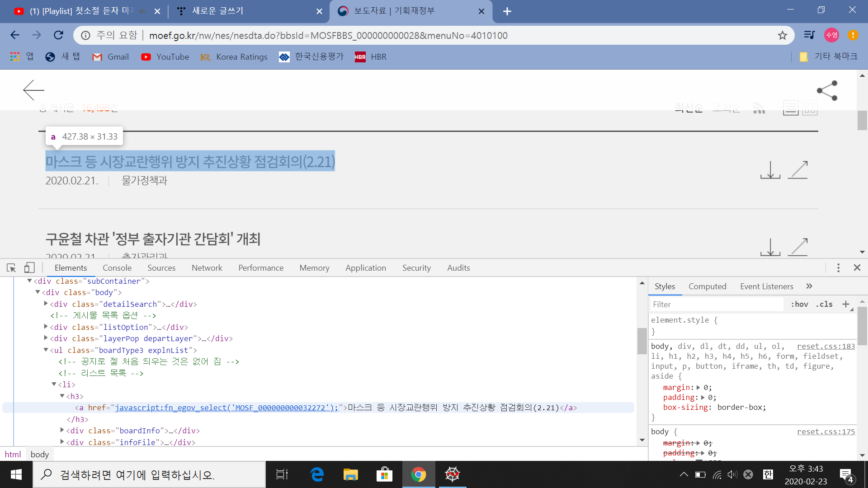Click the page back arrow icon
868x488 pixels.
click(x=33, y=90)
